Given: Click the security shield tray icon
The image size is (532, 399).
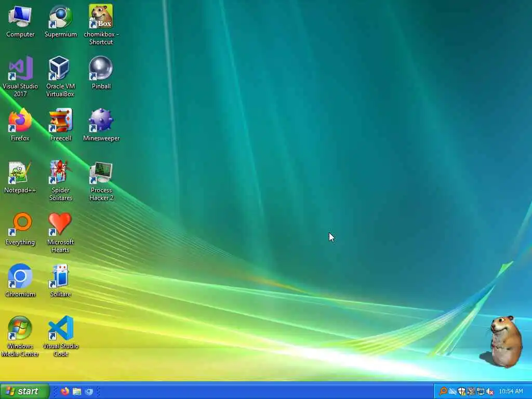Looking at the screenshot, I should [461, 392].
